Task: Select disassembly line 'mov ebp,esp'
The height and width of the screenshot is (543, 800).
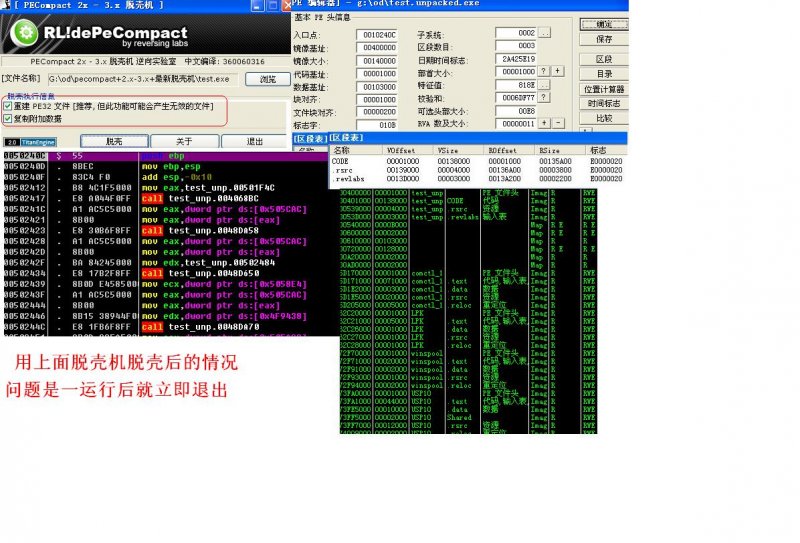Action: [x=171, y=166]
